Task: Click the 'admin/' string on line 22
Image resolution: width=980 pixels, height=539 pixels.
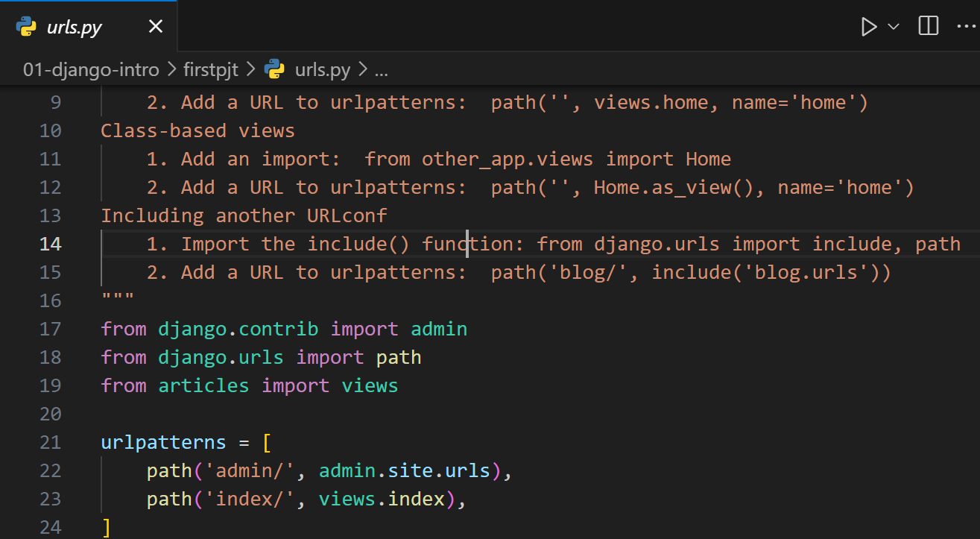Action: (x=250, y=470)
